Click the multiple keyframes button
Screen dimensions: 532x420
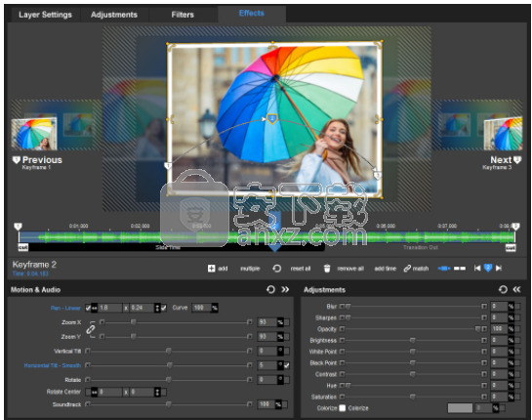(x=250, y=269)
